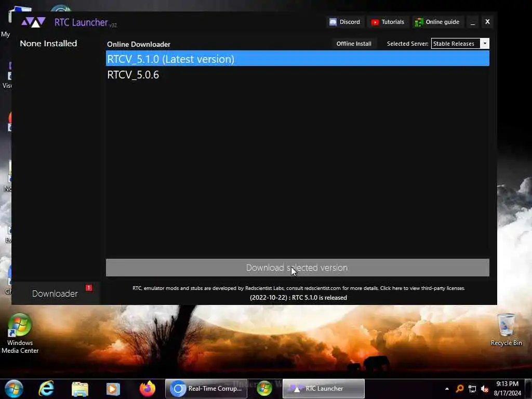The width and height of the screenshot is (532, 399).
Task: Open the Downloader sidebar tab
Action: 55,294
